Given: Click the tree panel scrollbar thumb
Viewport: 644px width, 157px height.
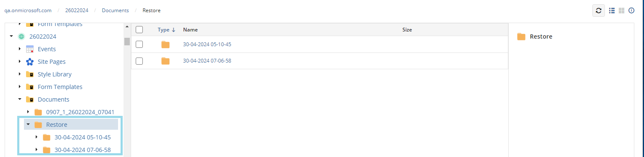Looking at the screenshot, I should [x=127, y=41].
